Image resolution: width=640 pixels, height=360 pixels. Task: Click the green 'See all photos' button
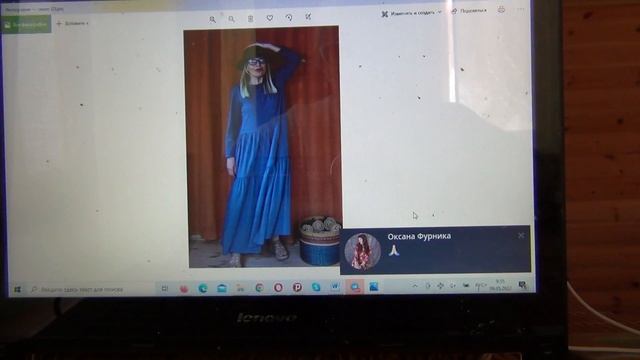26,24
